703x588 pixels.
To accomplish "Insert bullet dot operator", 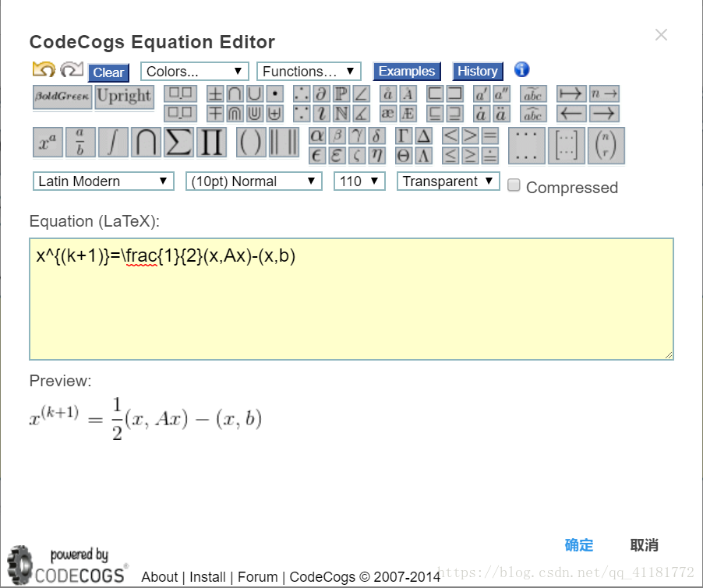I will click(x=275, y=94).
